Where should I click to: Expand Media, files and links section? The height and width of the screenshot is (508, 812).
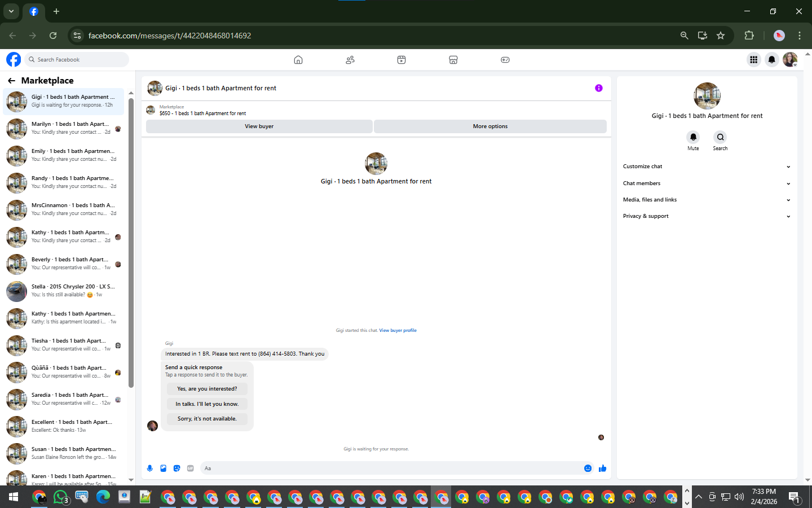click(x=707, y=200)
